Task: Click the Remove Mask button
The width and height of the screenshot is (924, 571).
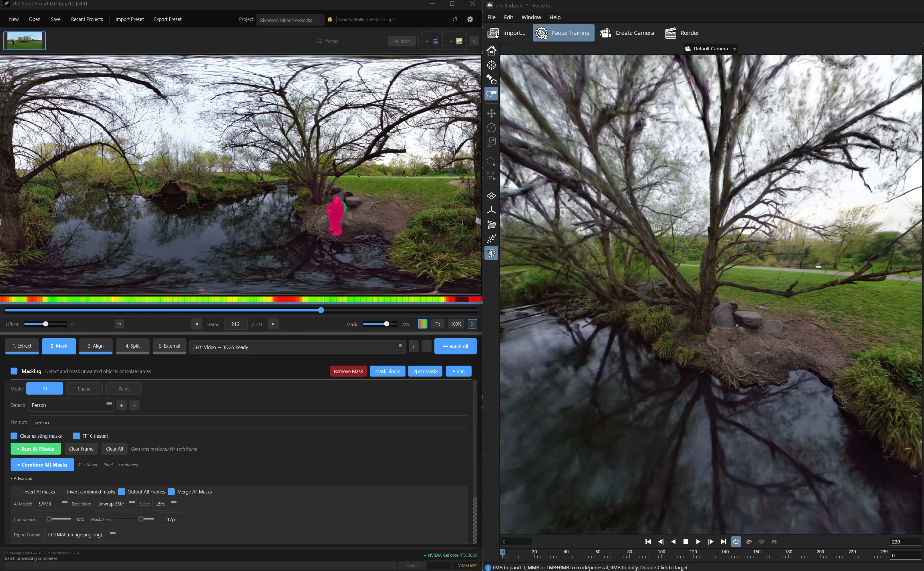Action: [x=348, y=371]
